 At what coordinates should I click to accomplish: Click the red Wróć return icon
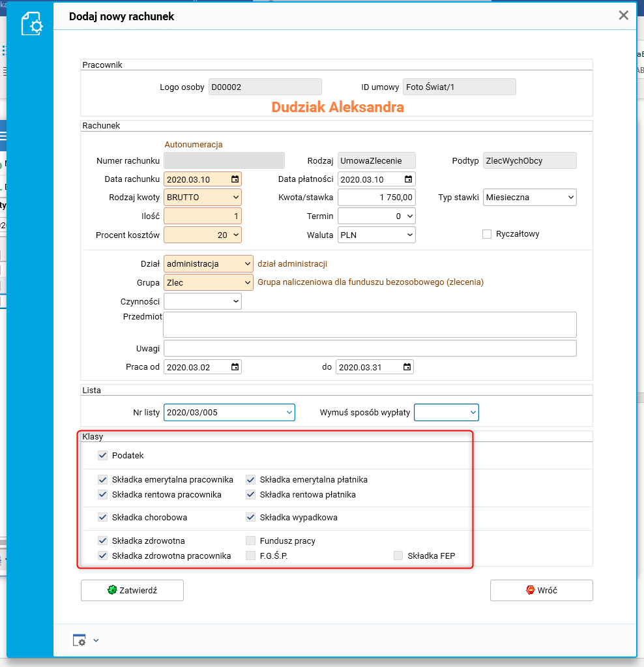(531, 590)
